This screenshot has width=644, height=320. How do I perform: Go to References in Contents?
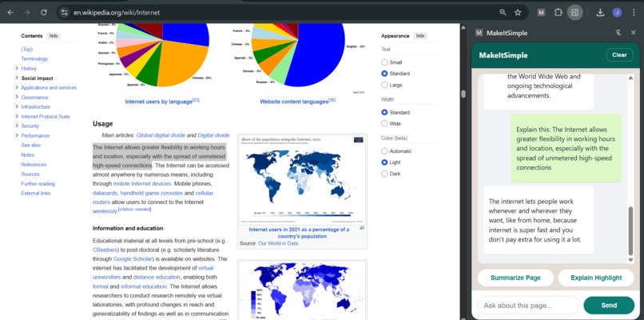pos(34,165)
